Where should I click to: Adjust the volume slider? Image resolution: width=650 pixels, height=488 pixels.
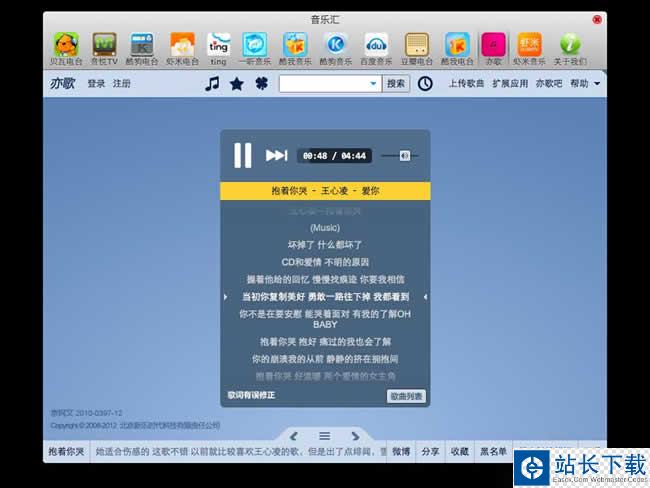tap(404, 155)
